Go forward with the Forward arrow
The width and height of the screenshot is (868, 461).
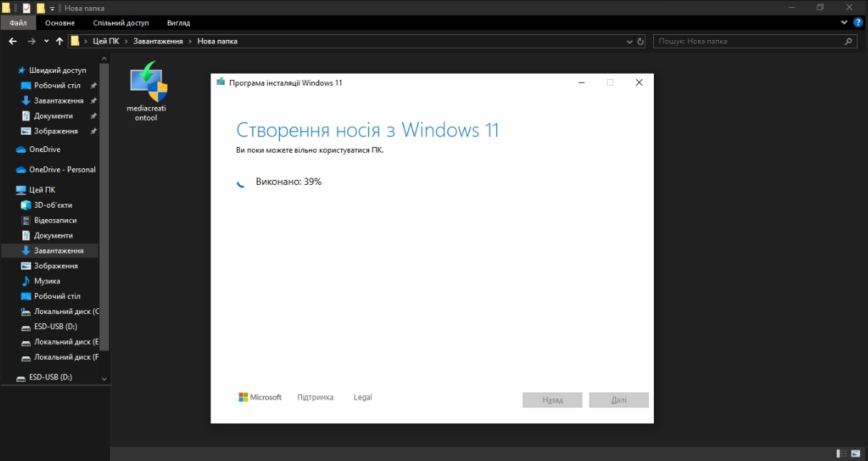[31, 41]
